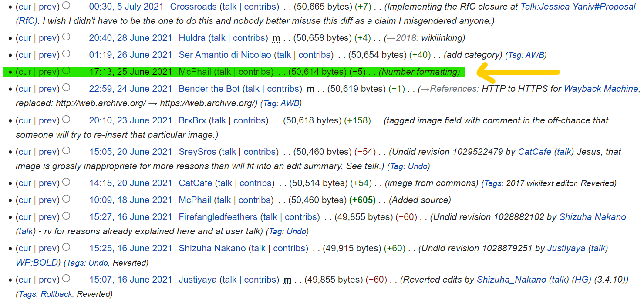Visit the Crossroads user page
Viewport: 644px width, 303px height.
193,7
